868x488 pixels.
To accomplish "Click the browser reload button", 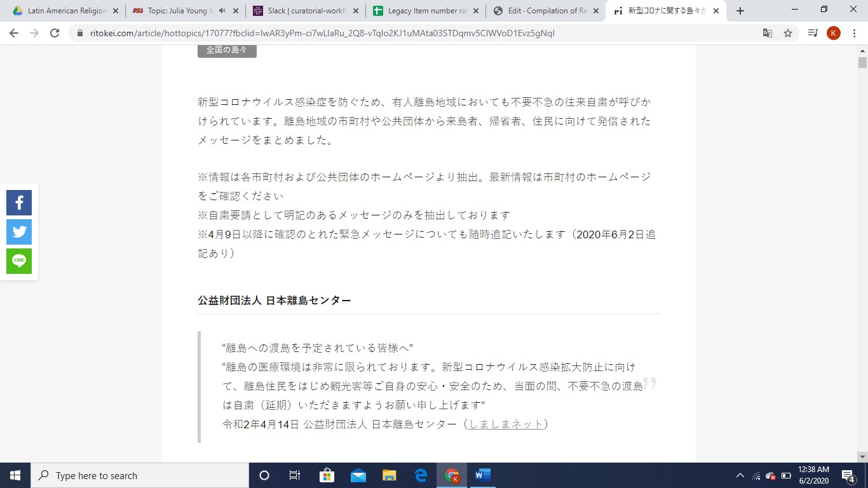I will point(55,33).
